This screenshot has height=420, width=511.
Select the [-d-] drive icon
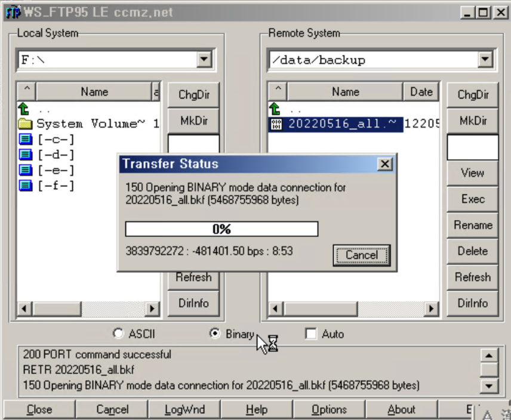click(x=26, y=155)
